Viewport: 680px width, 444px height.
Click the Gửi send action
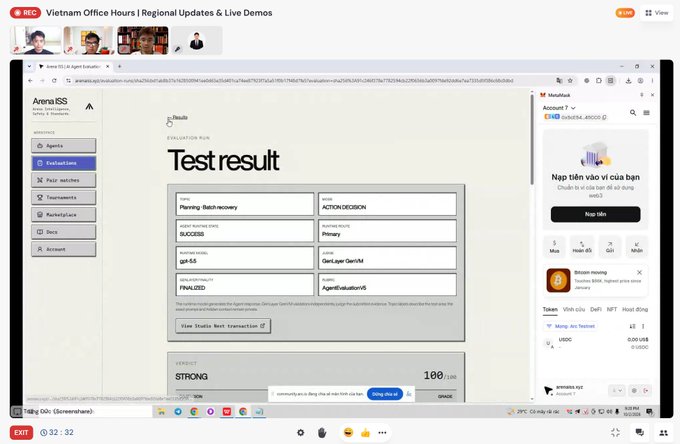tap(610, 246)
